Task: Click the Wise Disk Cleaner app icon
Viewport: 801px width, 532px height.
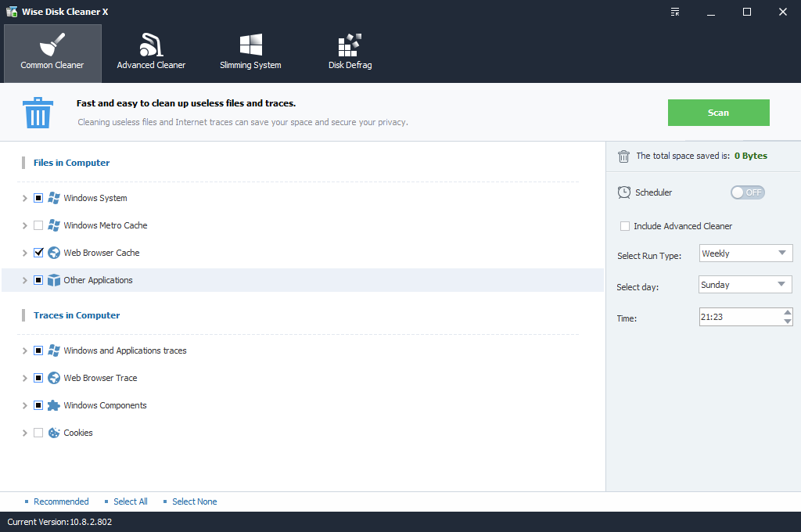Action: 11,11
